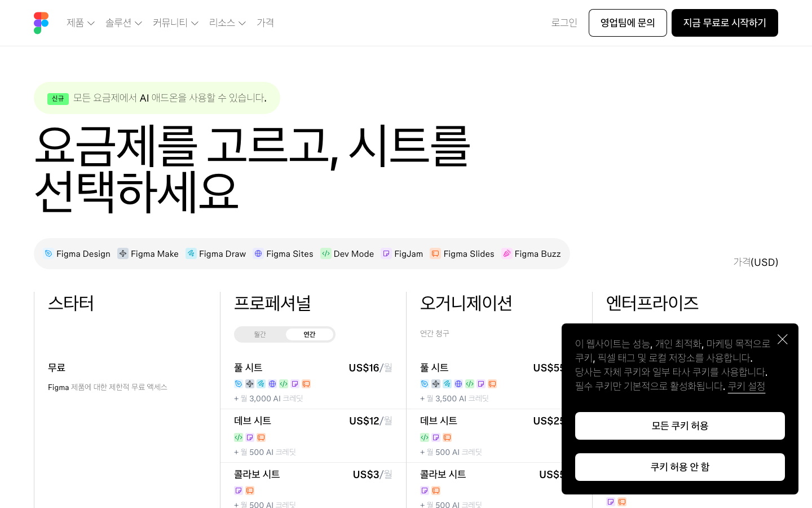This screenshot has height=508, width=812.
Task: Click 지금 무료로 시작하기 button
Action: (x=725, y=23)
